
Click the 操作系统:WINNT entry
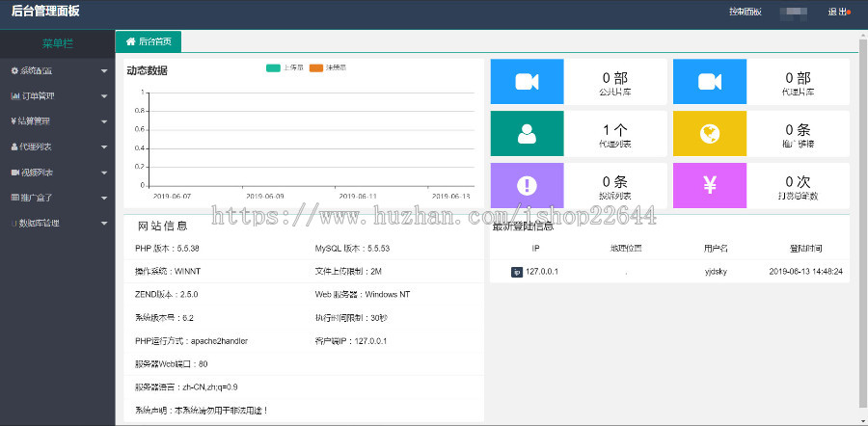[167, 272]
